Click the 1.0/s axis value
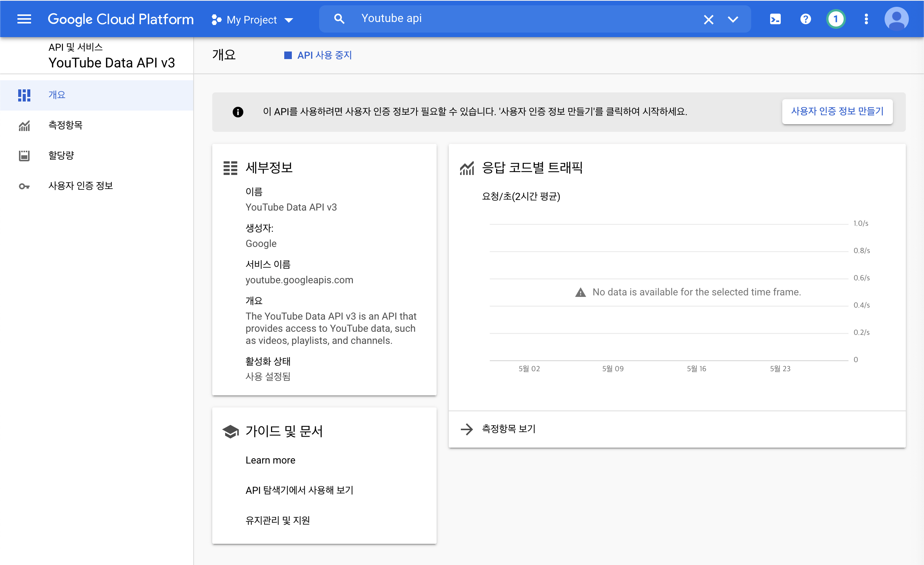 point(861,223)
